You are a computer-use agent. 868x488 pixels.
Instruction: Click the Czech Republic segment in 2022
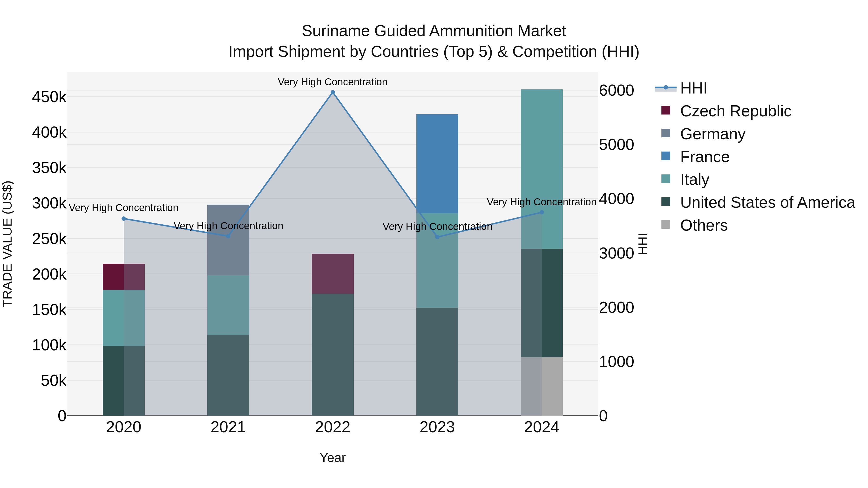click(332, 274)
